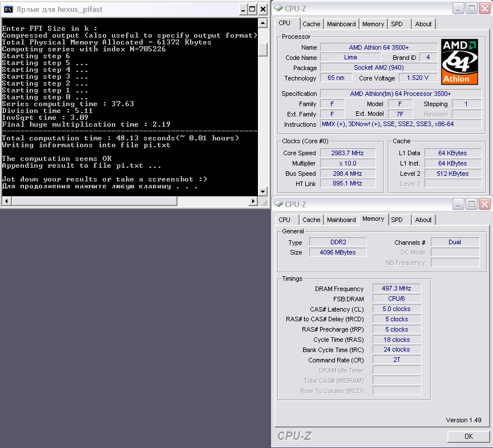Screen dimensions: 493x448
Task: Click the '512 KBytes' Level 2 cache value
Action: click(452, 173)
